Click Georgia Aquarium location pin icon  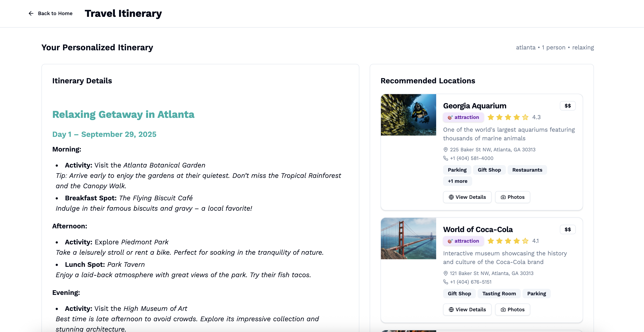[x=445, y=150]
